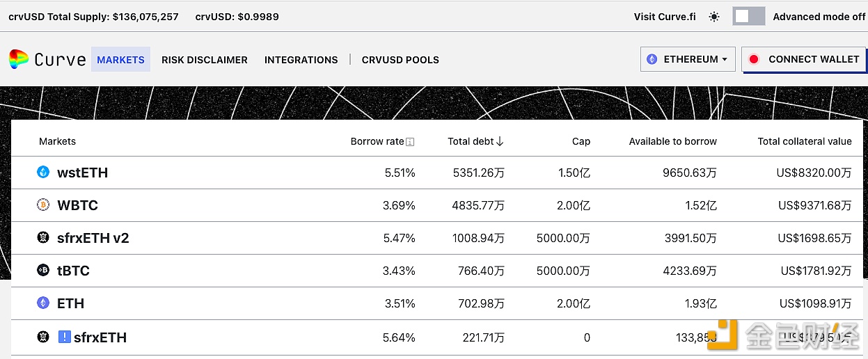Click ETH collateral value US$1098.91万
868x359 pixels.
pyautogui.click(x=815, y=303)
